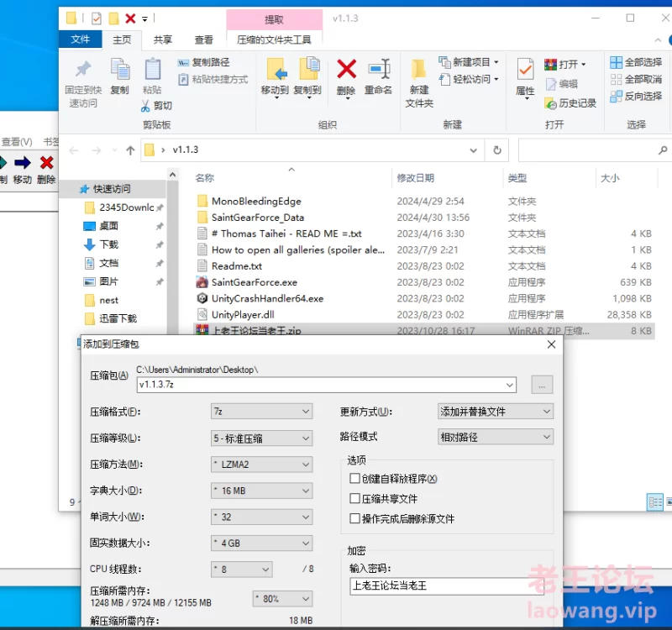
Task: Open the Dictionary Size 16 MB dropdown
Action: coord(261,491)
